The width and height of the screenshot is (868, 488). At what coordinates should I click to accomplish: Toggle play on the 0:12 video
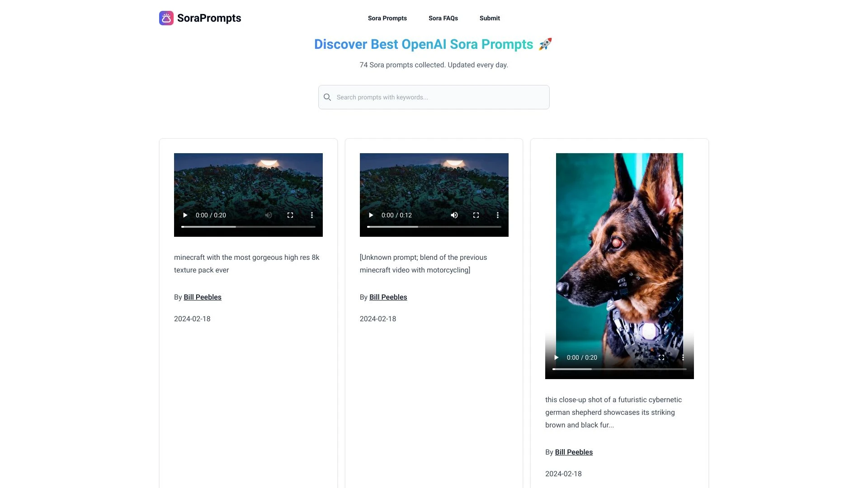coord(371,215)
